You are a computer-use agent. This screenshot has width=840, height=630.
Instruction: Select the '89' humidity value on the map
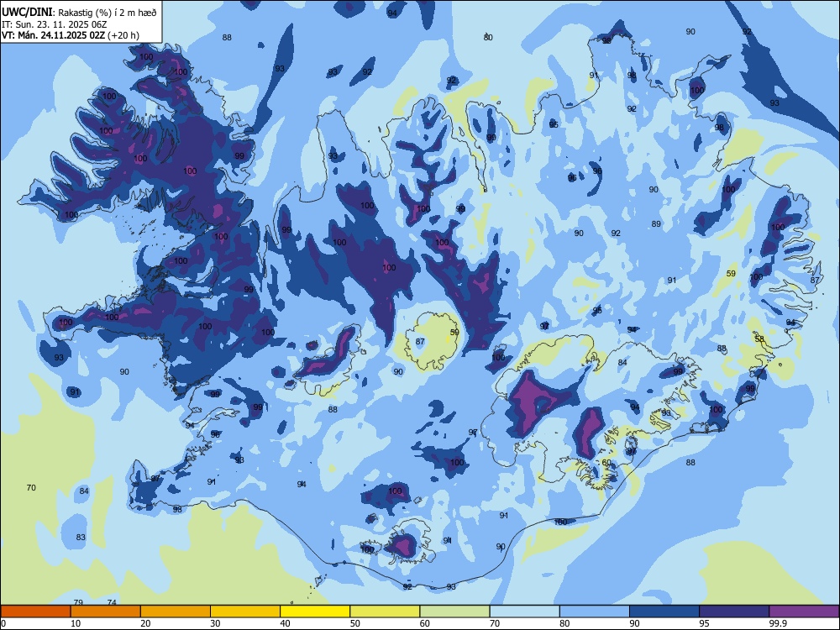coord(656,224)
